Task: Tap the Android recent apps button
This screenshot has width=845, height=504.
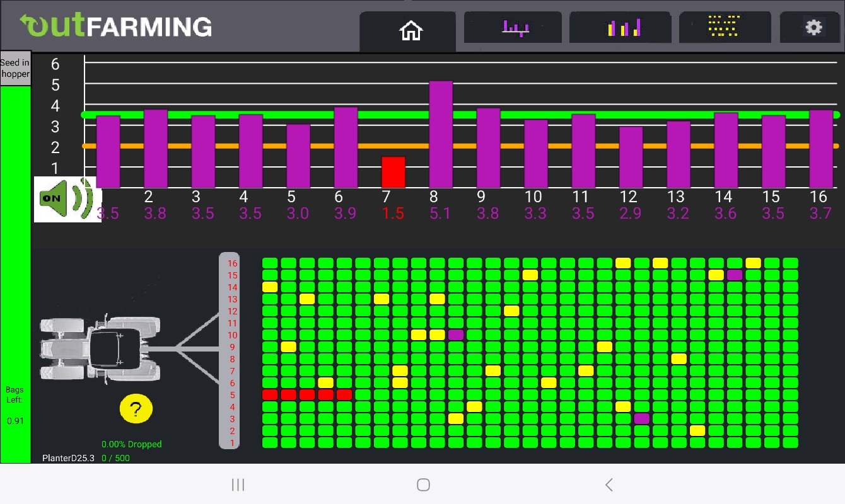Action: [x=238, y=484]
